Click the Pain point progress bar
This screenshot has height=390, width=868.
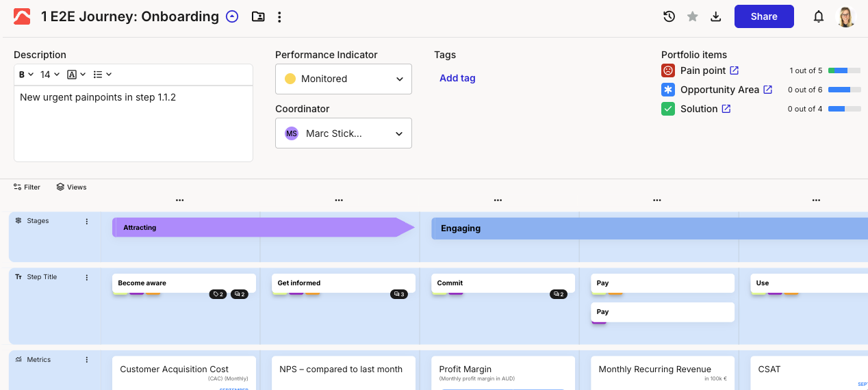point(845,70)
